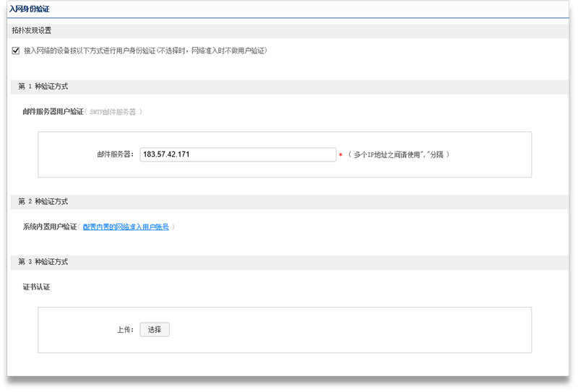Click the red required asterisk
This screenshot has width=578, height=392.
340,155
